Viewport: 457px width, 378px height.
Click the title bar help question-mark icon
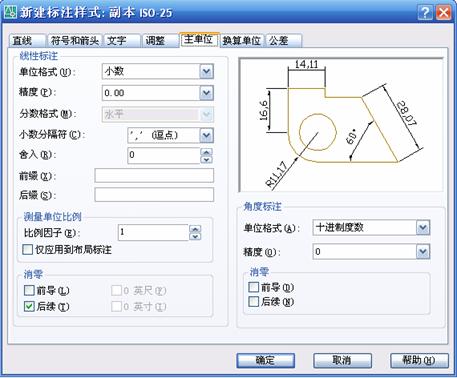pos(425,13)
